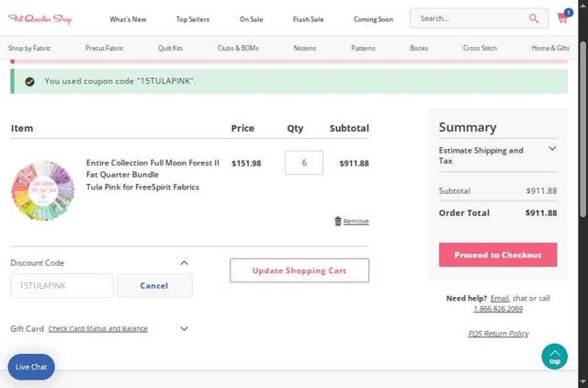The image size is (588, 388).
Task: Cancel the applied discount code
Action: click(154, 286)
